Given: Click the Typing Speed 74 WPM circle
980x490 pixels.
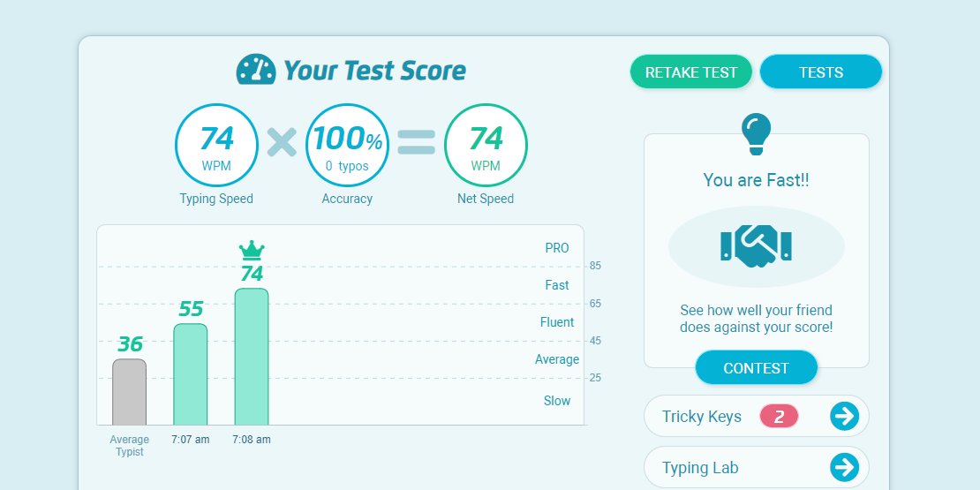Looking at the screenshot, I should (216, 145).
